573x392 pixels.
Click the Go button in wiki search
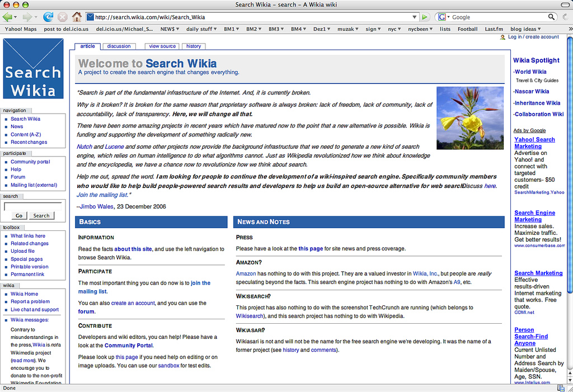[19, 215]
